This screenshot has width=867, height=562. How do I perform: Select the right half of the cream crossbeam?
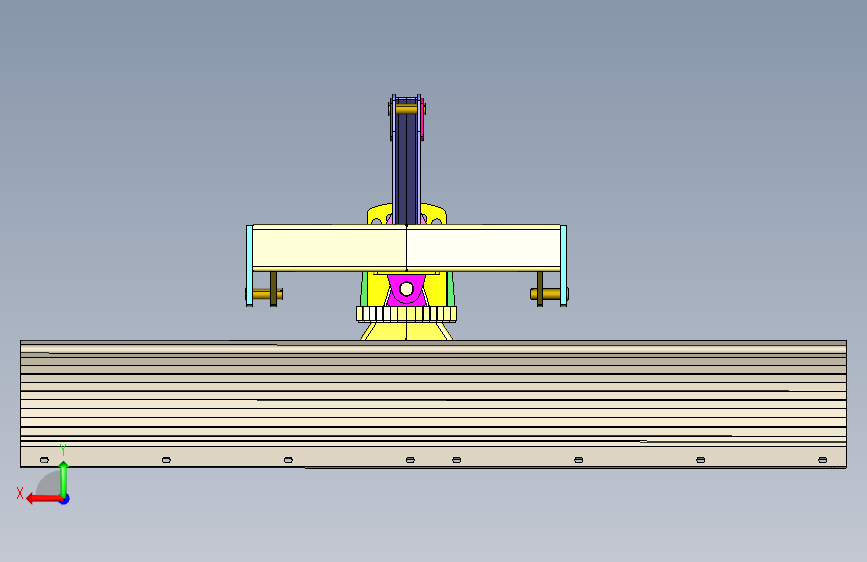pyautogui.click(x=483, y=248)
